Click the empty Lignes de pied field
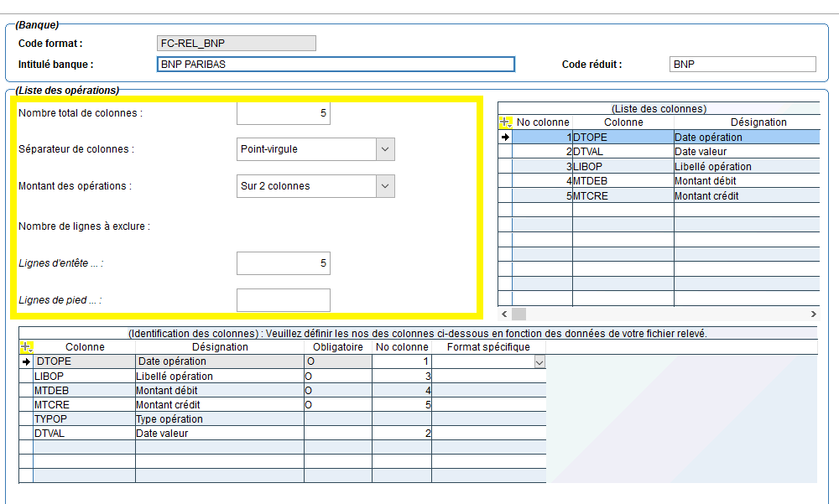Viewport: 839px width, 504px height. [x=284, y=300]
